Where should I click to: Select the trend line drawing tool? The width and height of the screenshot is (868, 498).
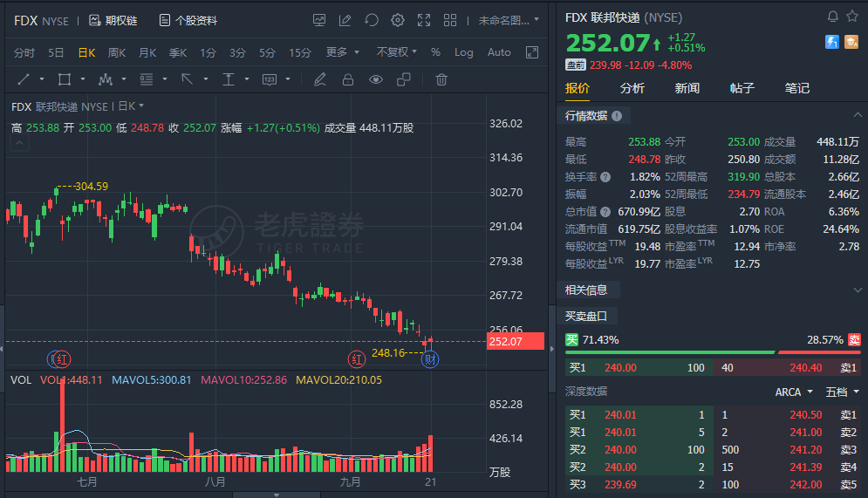[x=24, y=79]
